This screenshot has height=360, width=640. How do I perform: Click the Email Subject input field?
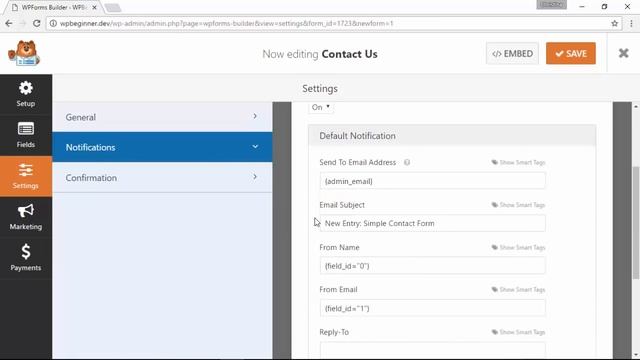coord(432,223)
